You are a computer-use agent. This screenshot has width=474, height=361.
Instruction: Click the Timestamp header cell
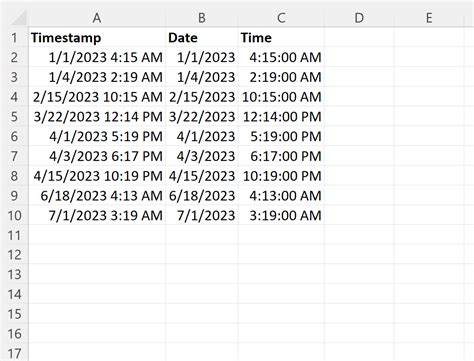97,37
